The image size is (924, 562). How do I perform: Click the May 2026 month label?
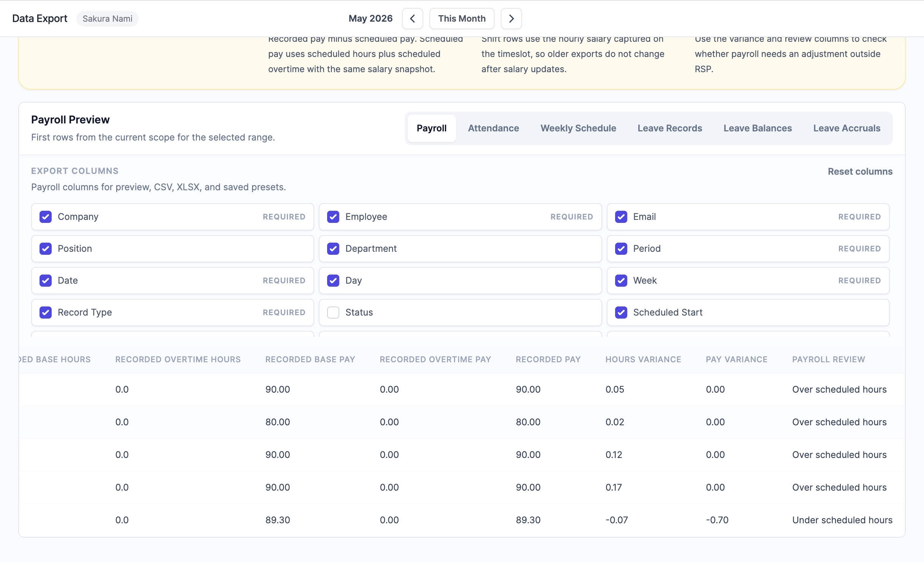coord(370,19)
